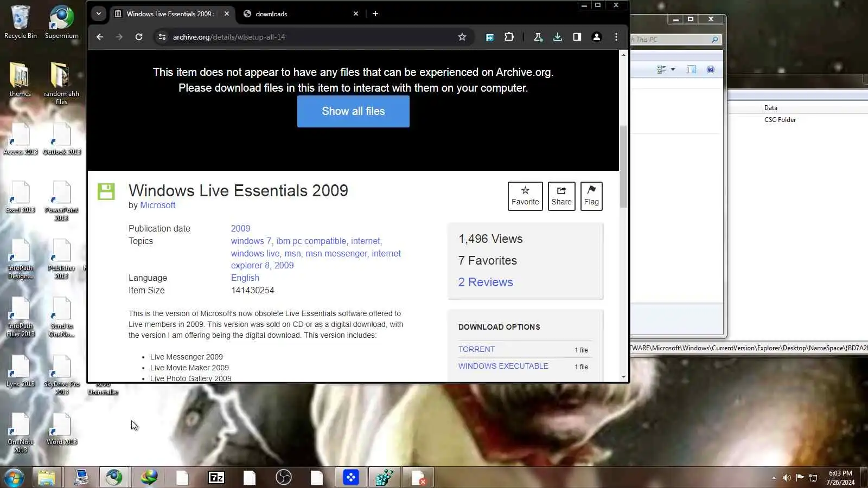Favorite this archive item

pyautogui.click(x=525, y=196)
